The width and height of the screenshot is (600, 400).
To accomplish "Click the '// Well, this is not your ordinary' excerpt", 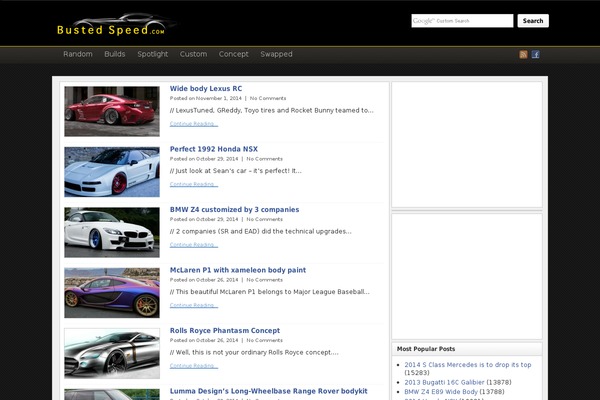I will pyautogui.click(x=254, y=352).
